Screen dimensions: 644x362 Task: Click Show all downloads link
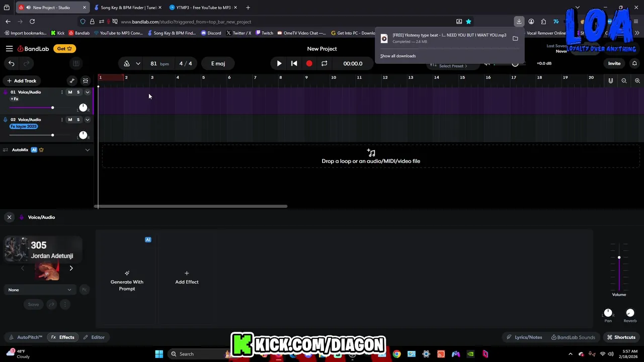coord(398,56)
